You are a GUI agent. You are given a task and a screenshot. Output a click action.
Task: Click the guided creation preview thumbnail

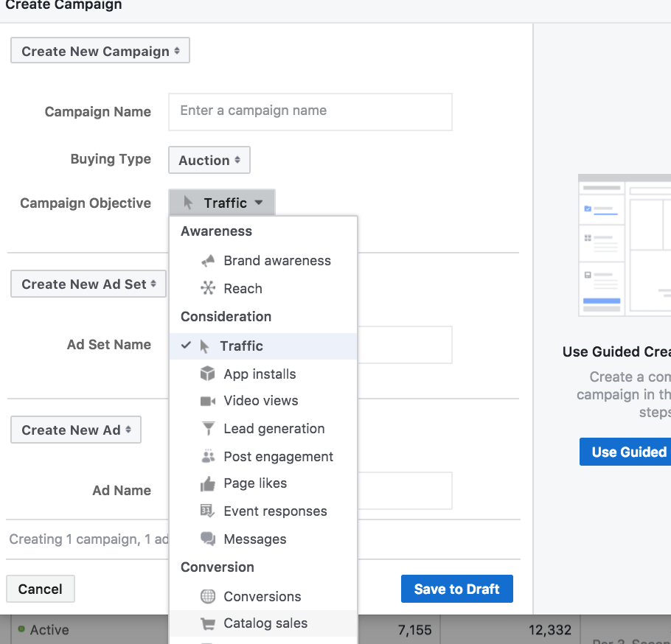pyautogui.click(x=625, y=245)
